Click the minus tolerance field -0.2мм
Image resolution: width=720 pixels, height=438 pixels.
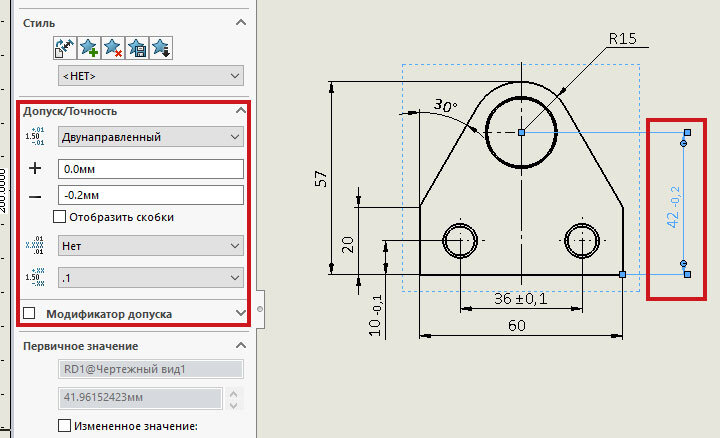coord(151,195)
